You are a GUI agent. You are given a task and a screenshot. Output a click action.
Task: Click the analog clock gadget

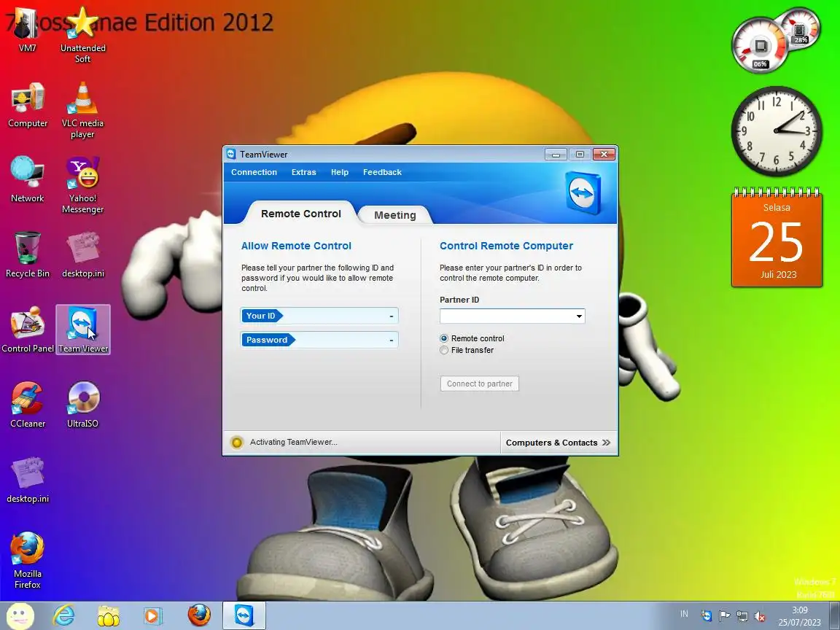click(x=777, y=131)
